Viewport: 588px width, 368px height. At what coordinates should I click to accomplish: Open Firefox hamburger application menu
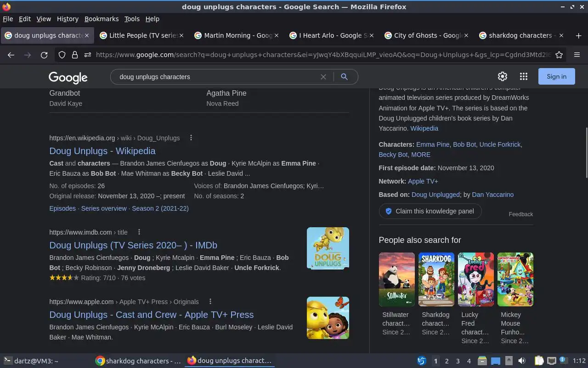click(577, 55)
